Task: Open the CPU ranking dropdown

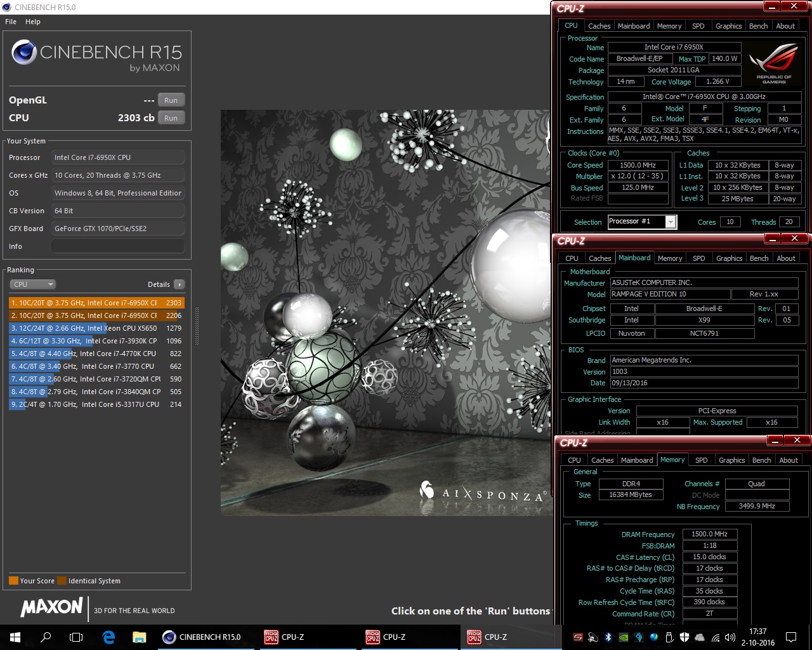Action: [x=33, y=284]
